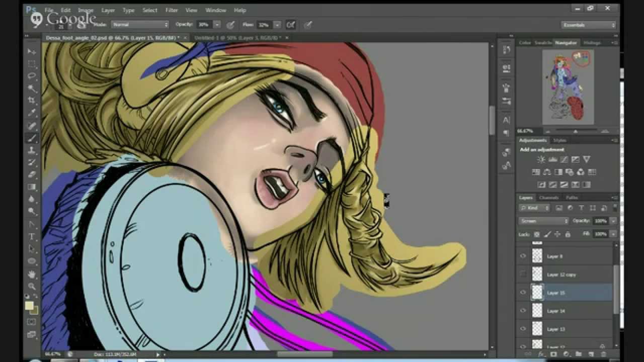644x362 pixels.
Task: Select the Zoom tool
Action: pos(32,286)
